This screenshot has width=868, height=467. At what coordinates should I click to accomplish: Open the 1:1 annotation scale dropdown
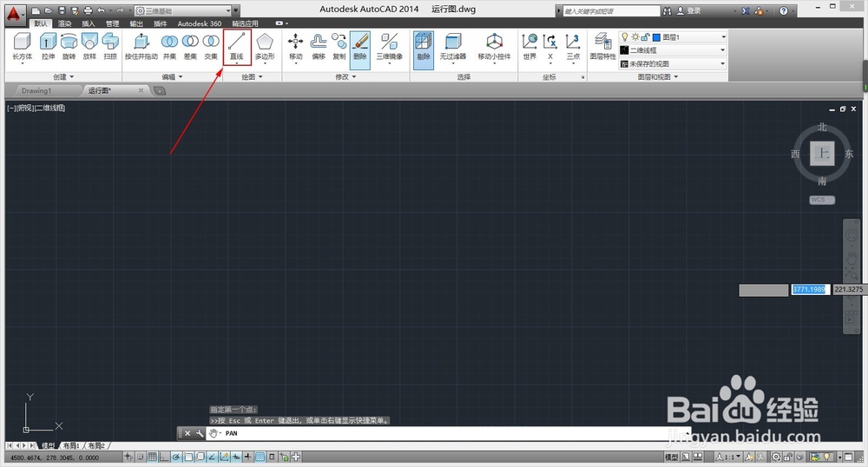click(x=728, y=457)
